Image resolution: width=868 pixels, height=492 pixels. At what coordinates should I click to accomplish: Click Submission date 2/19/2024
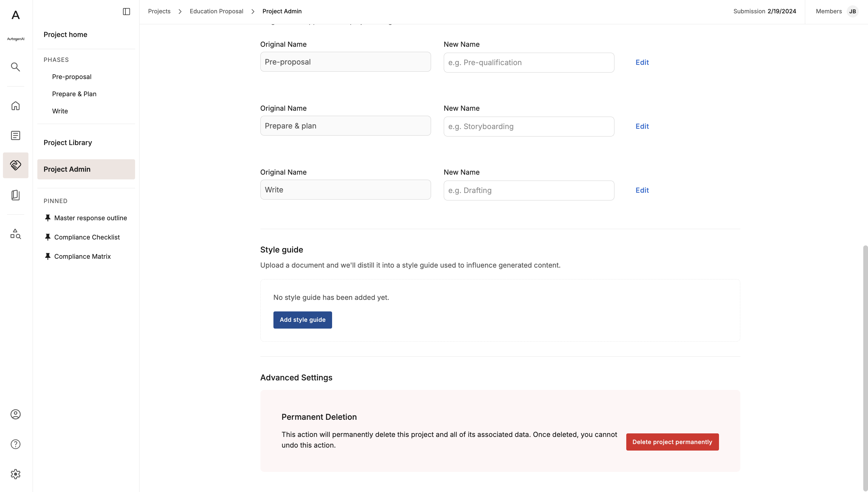coord(781,11)
